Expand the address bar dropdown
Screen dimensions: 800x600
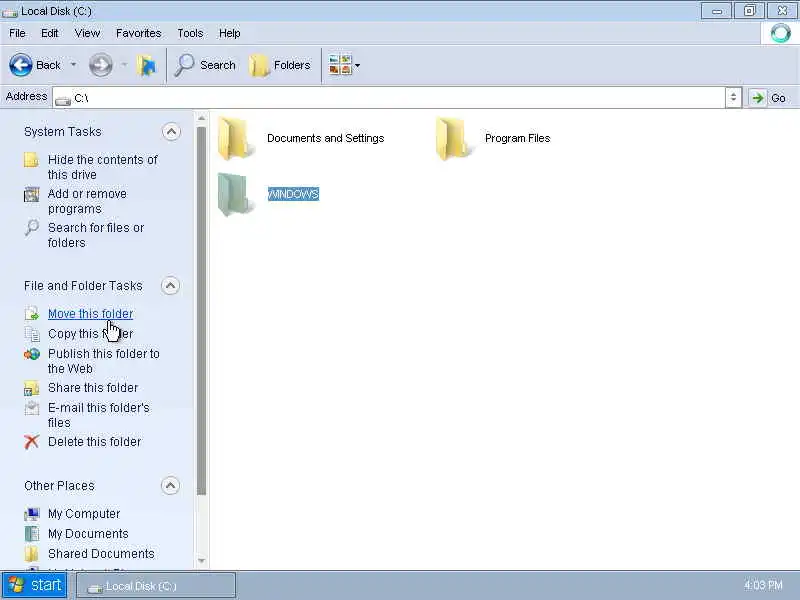733,97
